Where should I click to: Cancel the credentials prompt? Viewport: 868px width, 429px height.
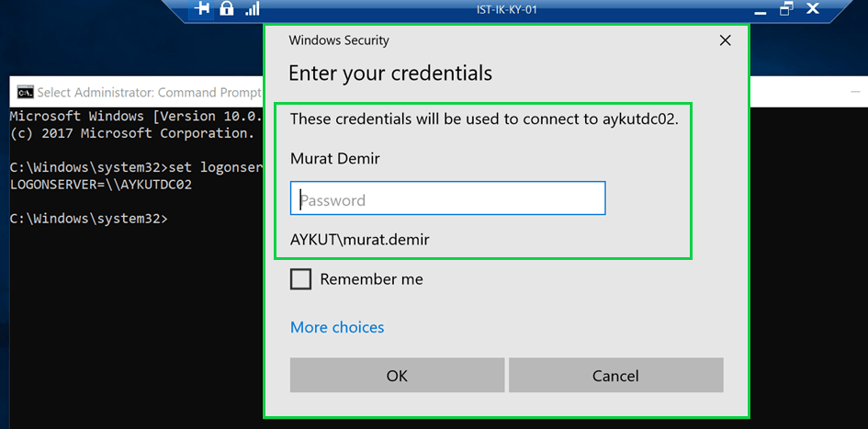615,375
